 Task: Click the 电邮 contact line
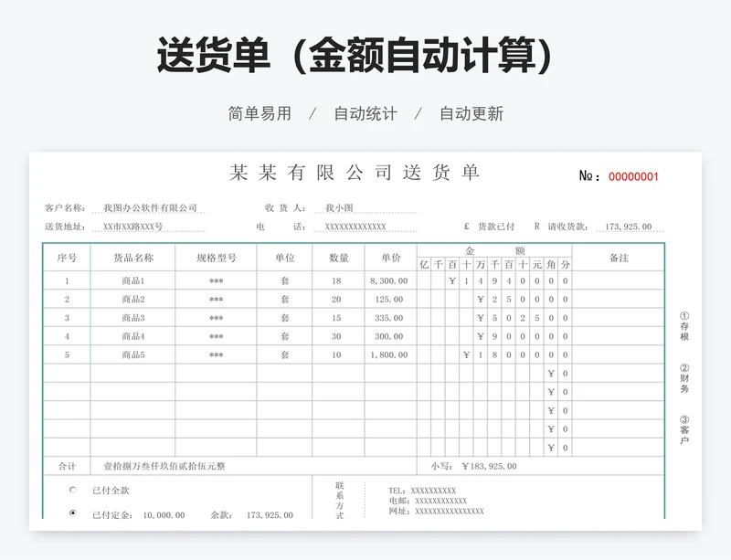(x=428, y=501)
